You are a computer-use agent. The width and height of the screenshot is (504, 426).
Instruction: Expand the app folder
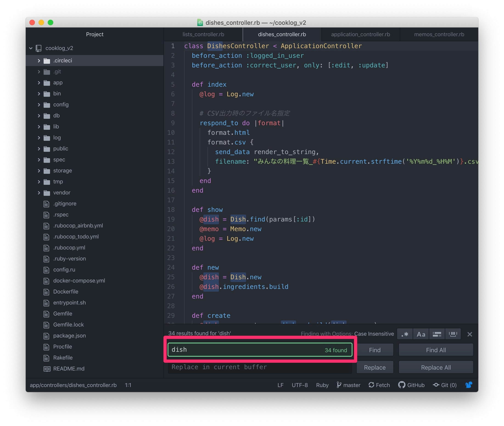point(58,83)
